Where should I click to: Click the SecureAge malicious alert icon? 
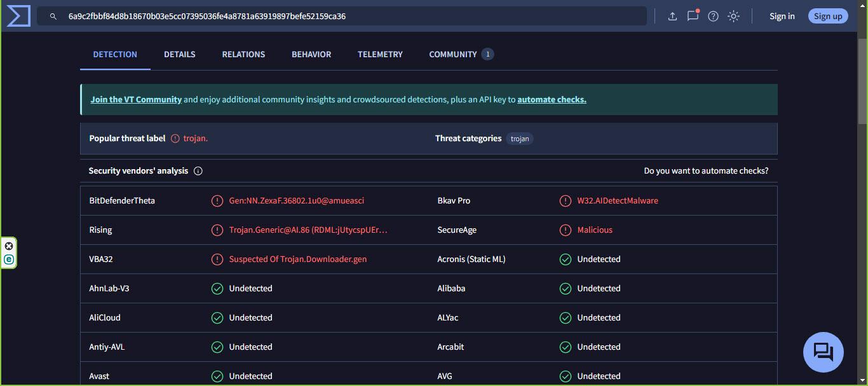[566, 230]
